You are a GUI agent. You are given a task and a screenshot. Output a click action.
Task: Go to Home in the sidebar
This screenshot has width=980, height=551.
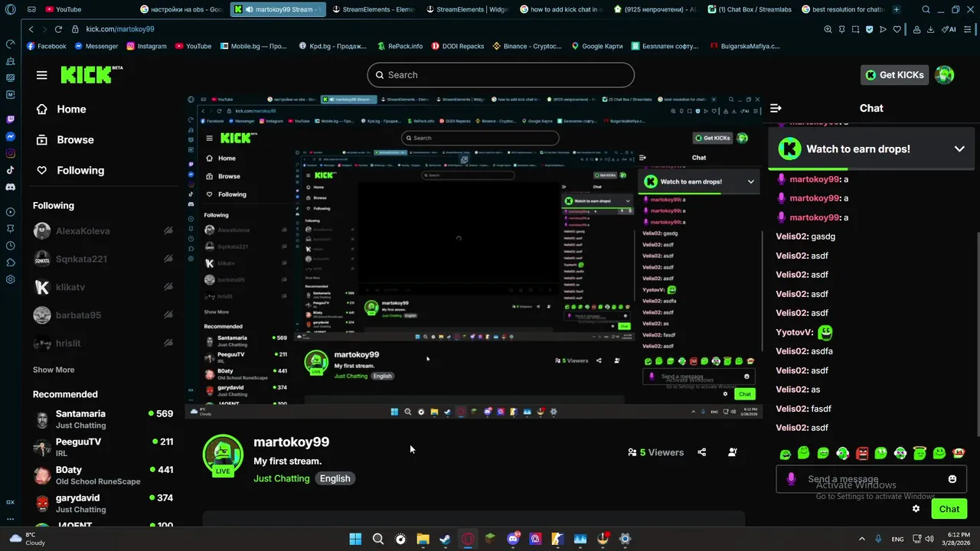(x=61, y=109)
